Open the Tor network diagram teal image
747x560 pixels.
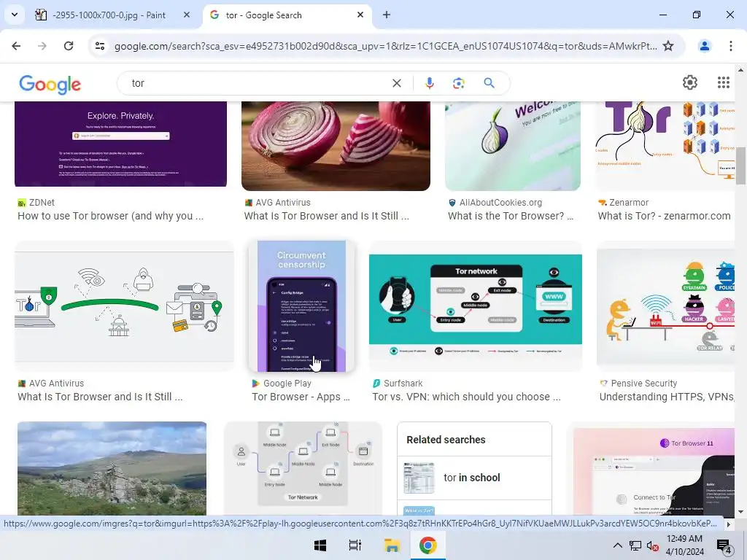476,306
